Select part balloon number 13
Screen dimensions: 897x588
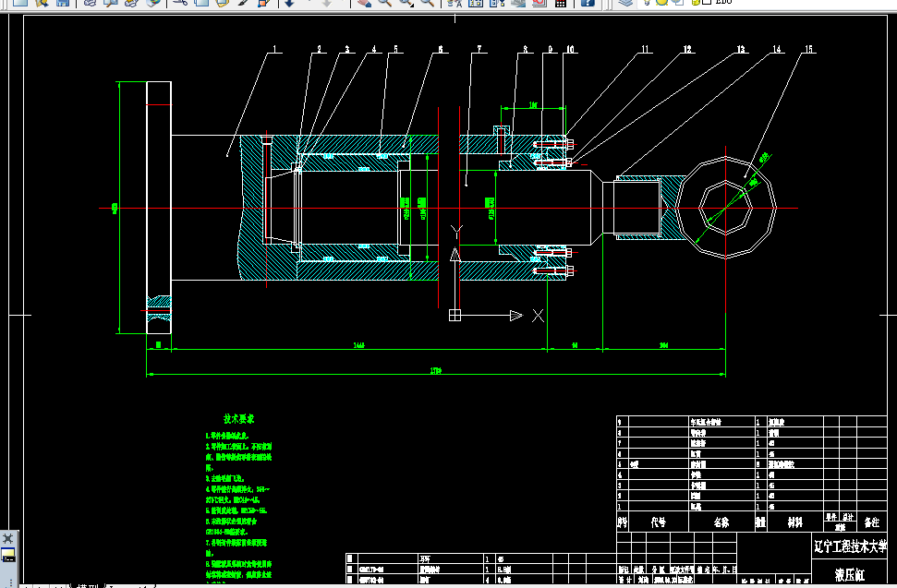[741, 49]
